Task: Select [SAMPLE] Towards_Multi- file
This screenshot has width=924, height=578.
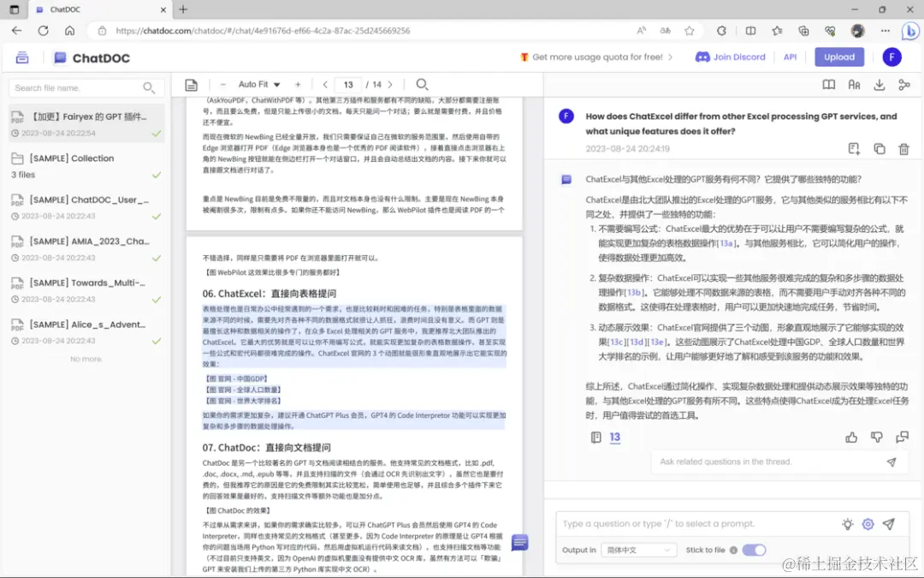Action: point(86,290)
